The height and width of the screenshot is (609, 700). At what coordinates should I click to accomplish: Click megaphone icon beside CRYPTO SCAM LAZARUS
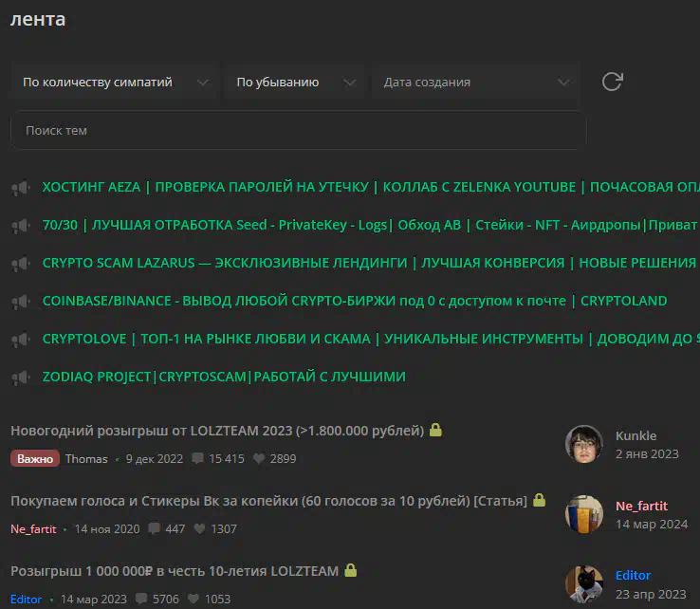[x=21, y=264]
